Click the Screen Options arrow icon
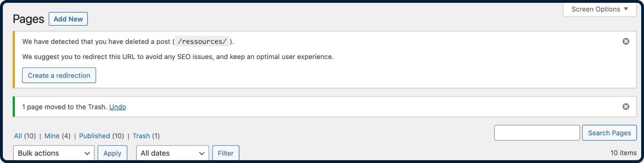 626,9
